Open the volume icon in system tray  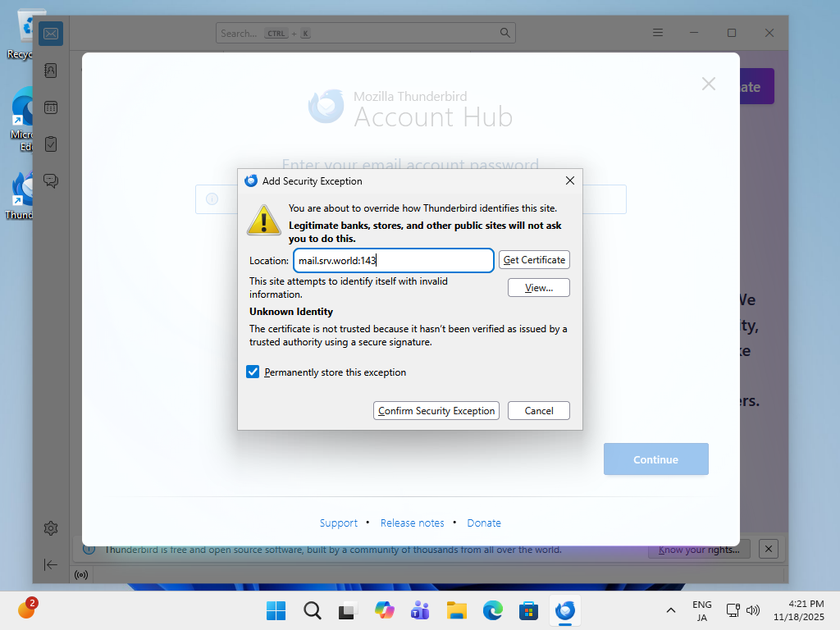coord(753,610)
